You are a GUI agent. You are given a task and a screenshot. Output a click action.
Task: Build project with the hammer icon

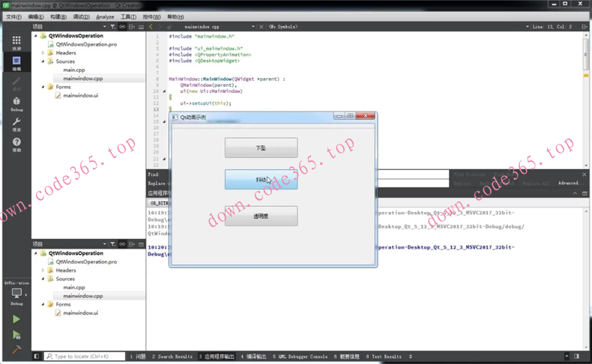(x=16, y=351)
